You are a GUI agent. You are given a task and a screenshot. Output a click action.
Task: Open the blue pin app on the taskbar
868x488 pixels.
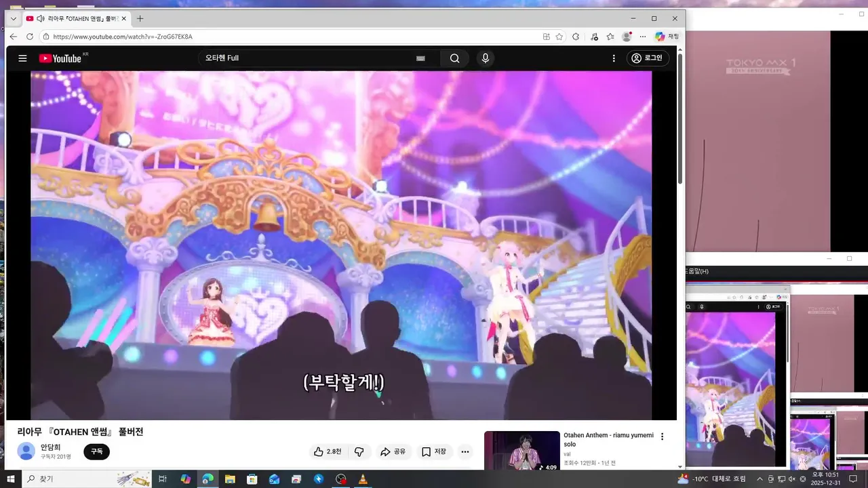click(x=318, y=479)
